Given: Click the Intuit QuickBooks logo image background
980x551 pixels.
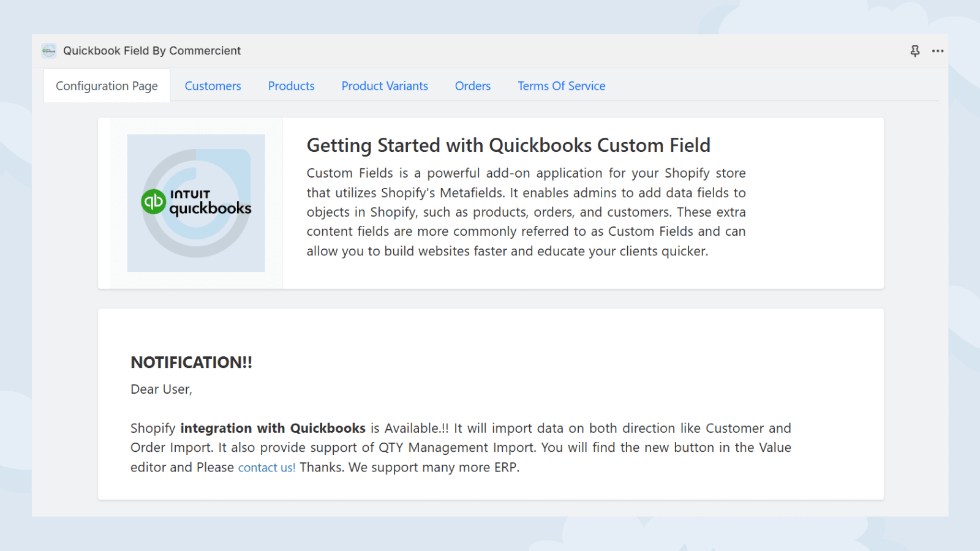Looking at the screenshot, I should (196, 251).
